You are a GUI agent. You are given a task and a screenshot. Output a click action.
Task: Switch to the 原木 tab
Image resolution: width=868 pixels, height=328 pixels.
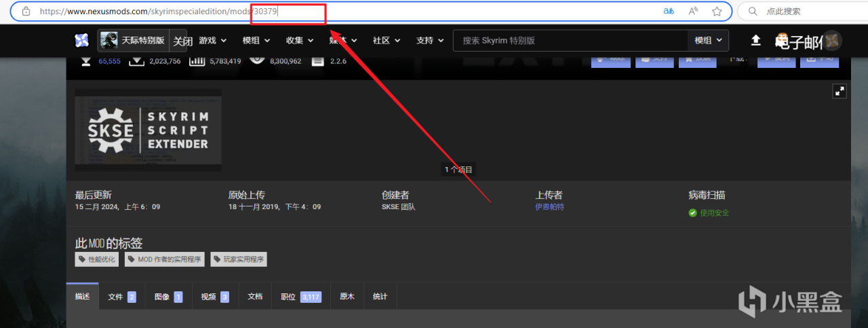tap(347, 297)
